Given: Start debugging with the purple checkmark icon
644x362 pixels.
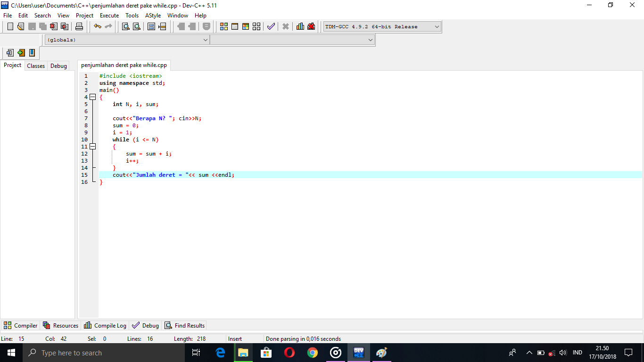Looking at the screenshot, I should pyautogui.click(x=271, y=26).
